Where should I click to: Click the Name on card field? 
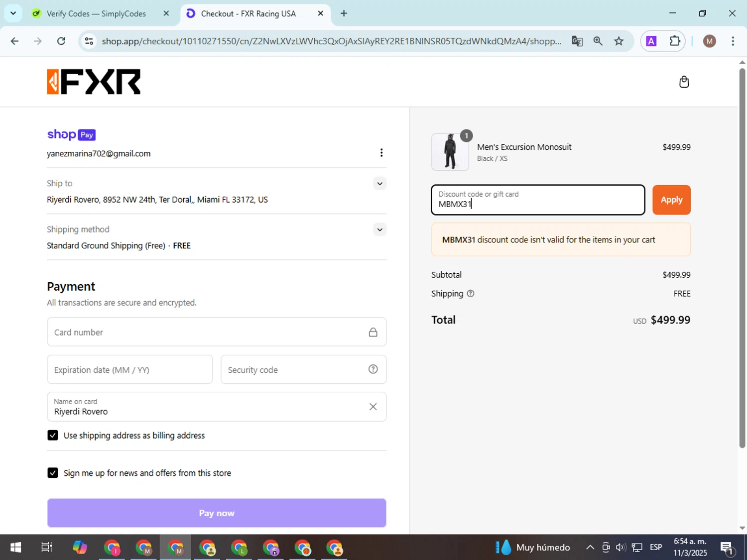click(217, 407)
